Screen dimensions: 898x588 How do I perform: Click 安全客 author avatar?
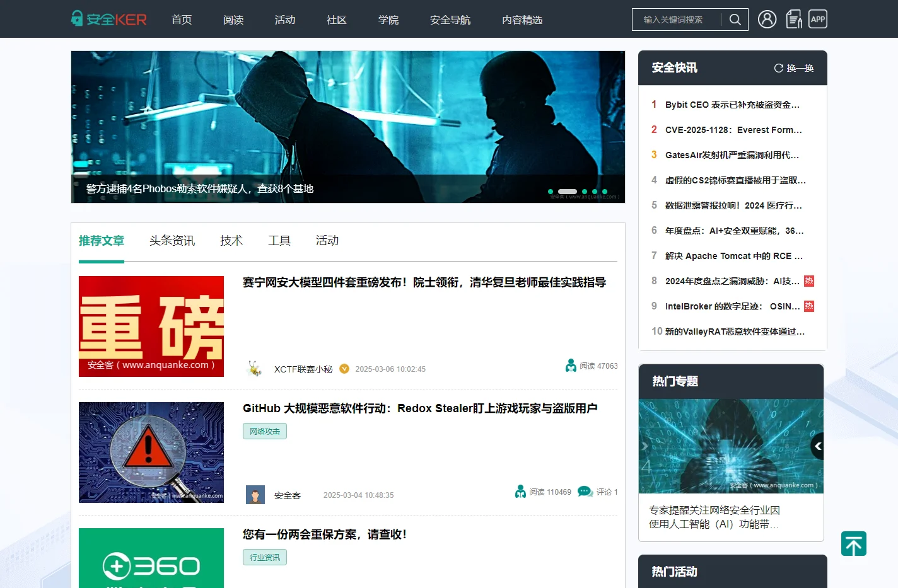click(x=255, y=495)
